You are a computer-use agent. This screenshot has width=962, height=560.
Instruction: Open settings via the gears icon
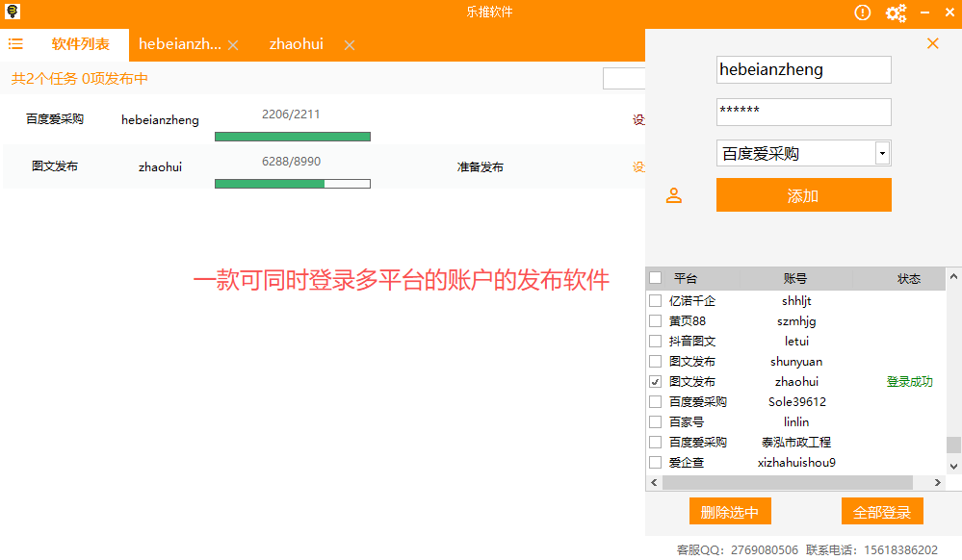click(896, 13)
